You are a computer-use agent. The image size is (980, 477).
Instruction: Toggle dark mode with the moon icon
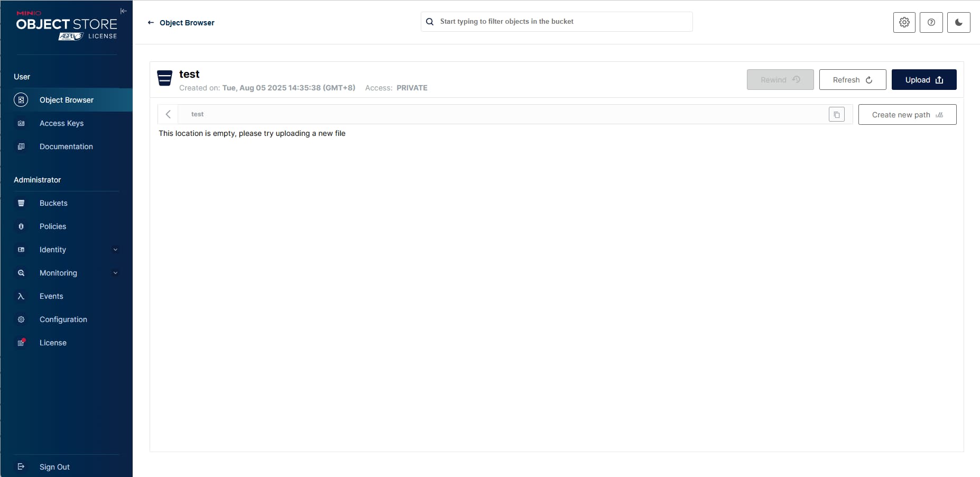(959, 22)
